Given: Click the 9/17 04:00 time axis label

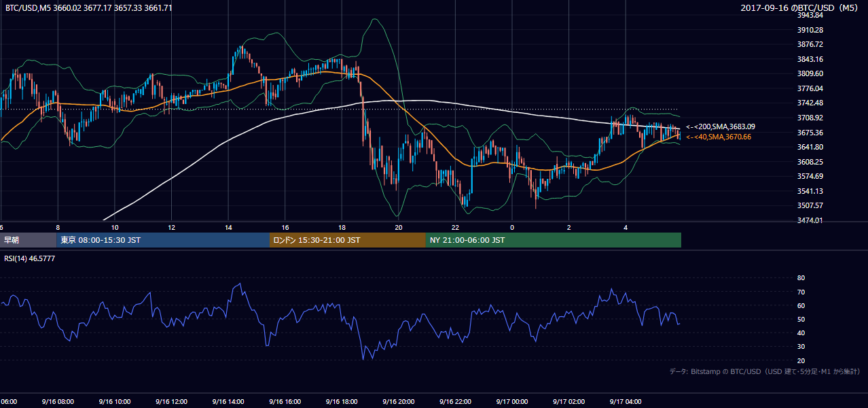Looking at the screenshot, I should tap(626, 402).
